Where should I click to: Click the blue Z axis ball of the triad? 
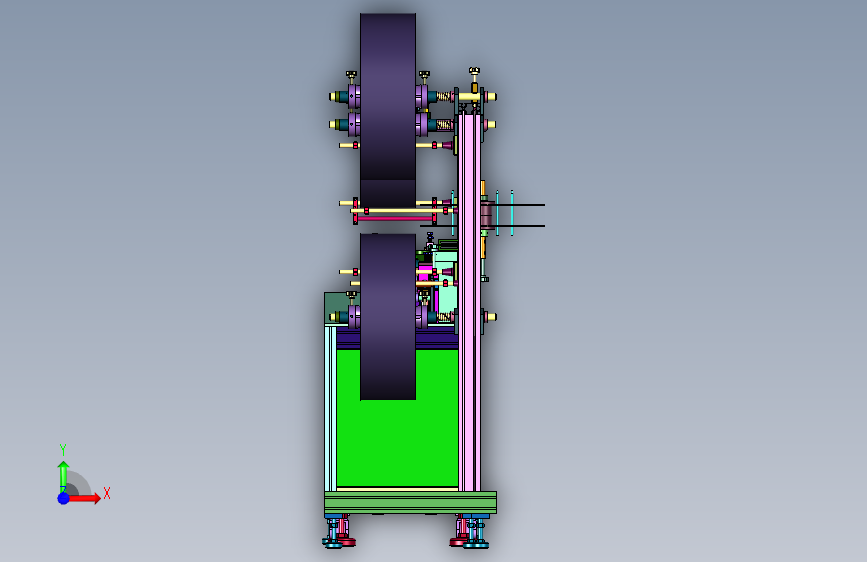tap(64, 498)
